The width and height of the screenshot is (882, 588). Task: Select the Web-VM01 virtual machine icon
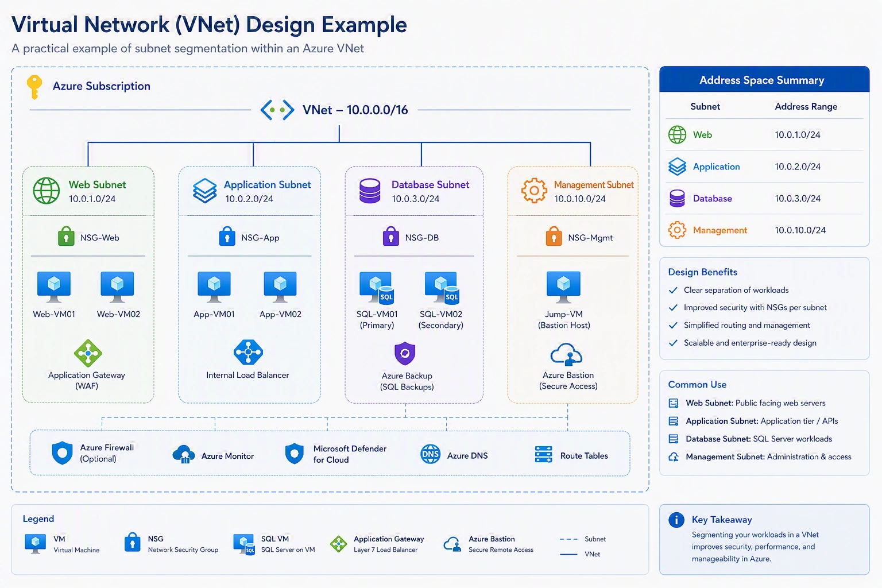pyautogui.click(x=54, y=287)
